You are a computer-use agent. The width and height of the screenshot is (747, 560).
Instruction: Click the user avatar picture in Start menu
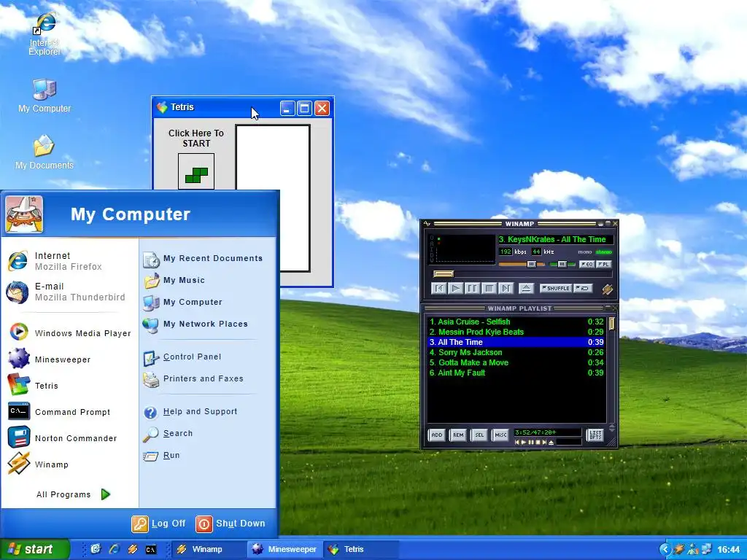click(x=24, y=214)
